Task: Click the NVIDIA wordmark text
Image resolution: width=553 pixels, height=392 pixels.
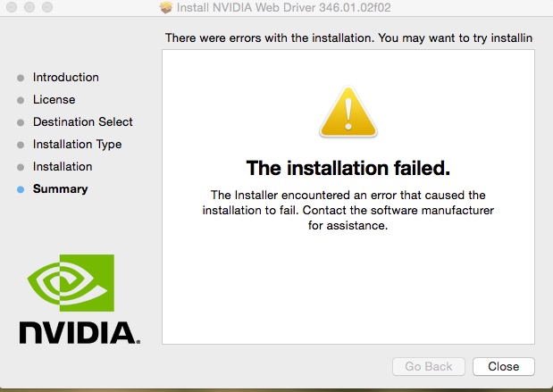Action: pos(80,332)
